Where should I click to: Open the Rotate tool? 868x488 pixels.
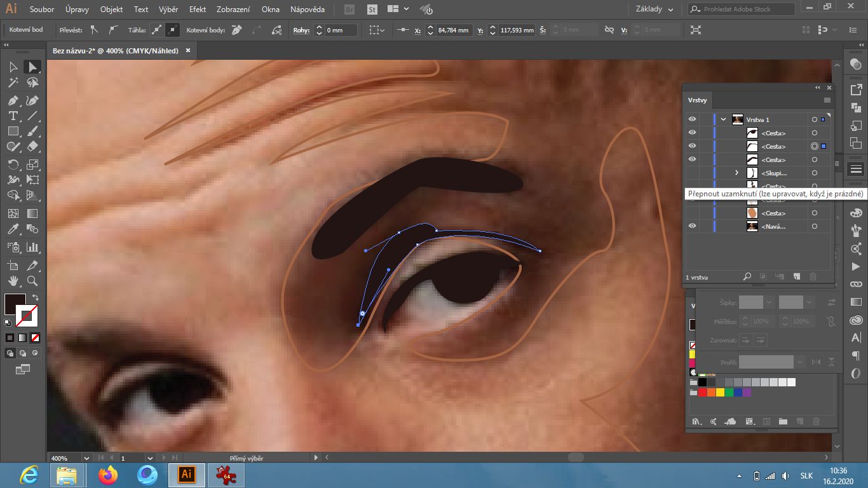pyautogui.click(x=13, y=164)
